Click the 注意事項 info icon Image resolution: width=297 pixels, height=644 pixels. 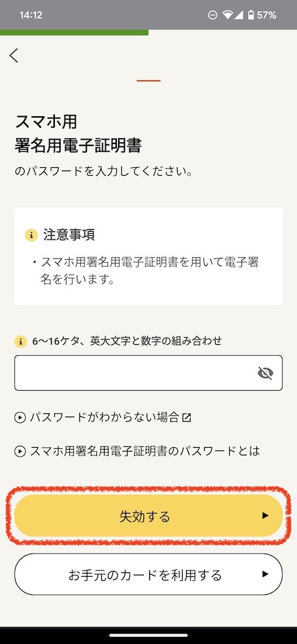31,235
